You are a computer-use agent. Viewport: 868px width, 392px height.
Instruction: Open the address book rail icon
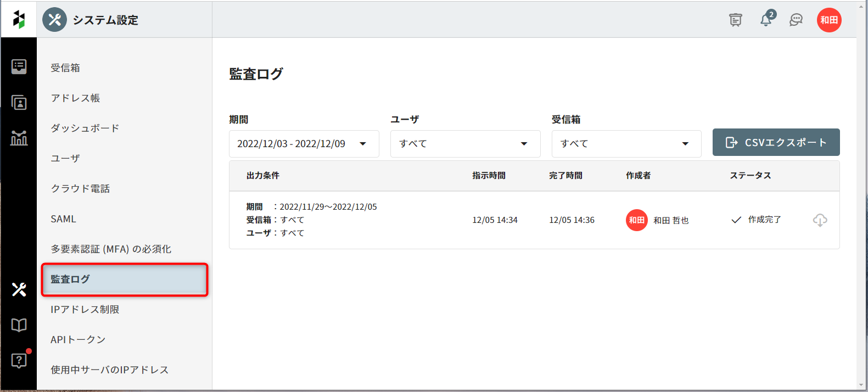[x=19, y=103]
